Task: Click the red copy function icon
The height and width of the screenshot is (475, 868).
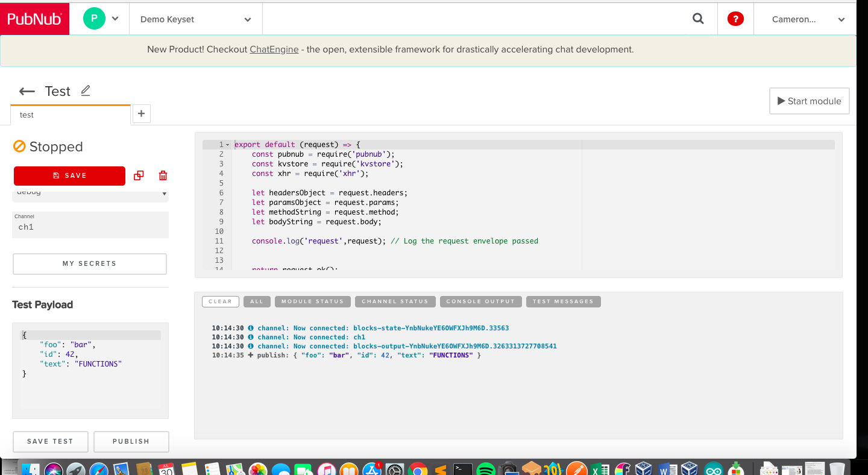Action: pos(139,175)
